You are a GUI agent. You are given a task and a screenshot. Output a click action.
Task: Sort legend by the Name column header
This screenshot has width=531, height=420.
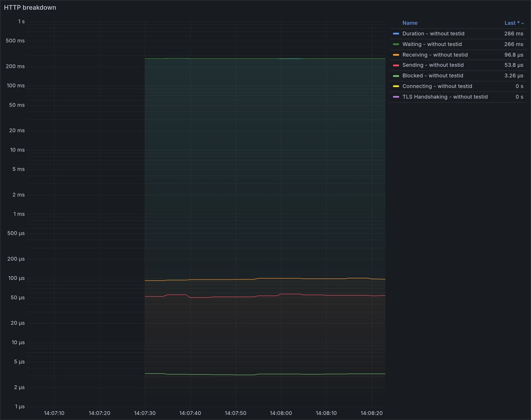410,23
